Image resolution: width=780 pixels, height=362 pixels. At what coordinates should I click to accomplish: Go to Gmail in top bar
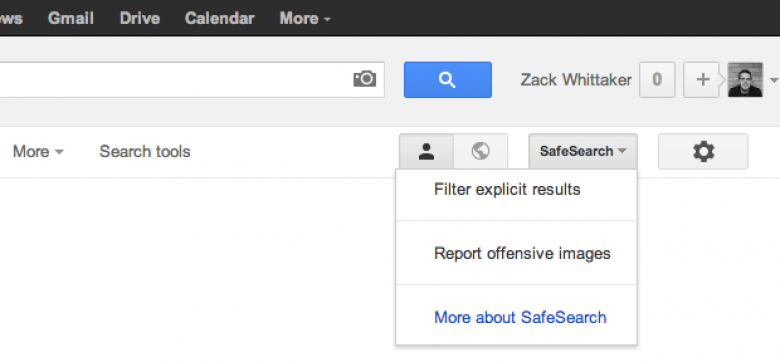click(71, 18)
